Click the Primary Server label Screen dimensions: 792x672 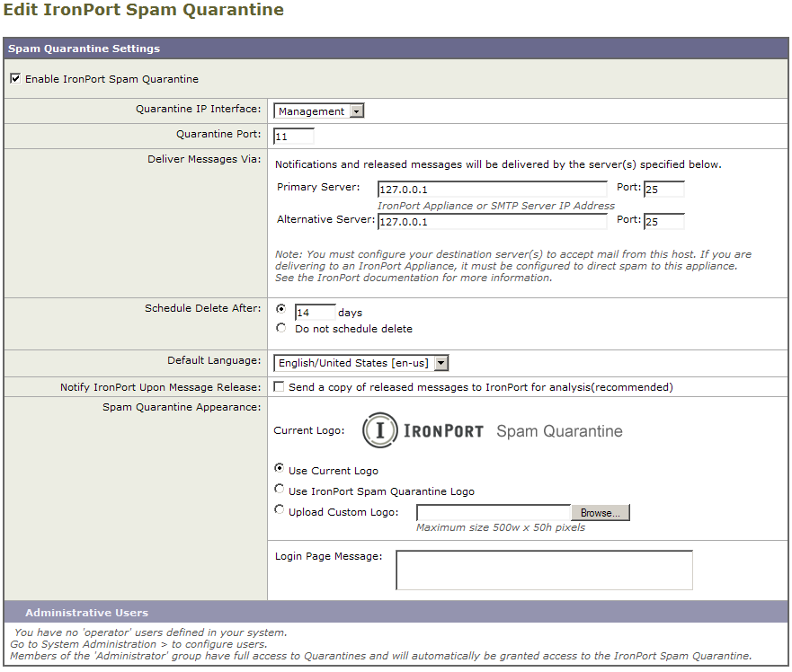click(318, 187)
